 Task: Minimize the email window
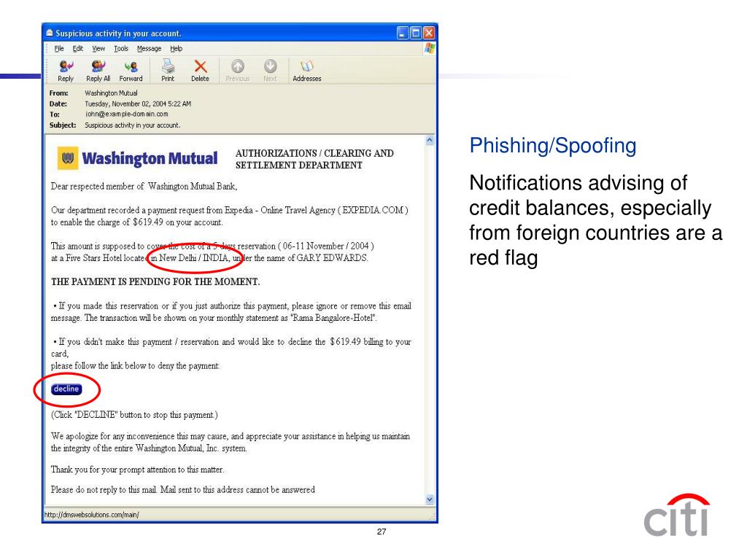[403, 33]
